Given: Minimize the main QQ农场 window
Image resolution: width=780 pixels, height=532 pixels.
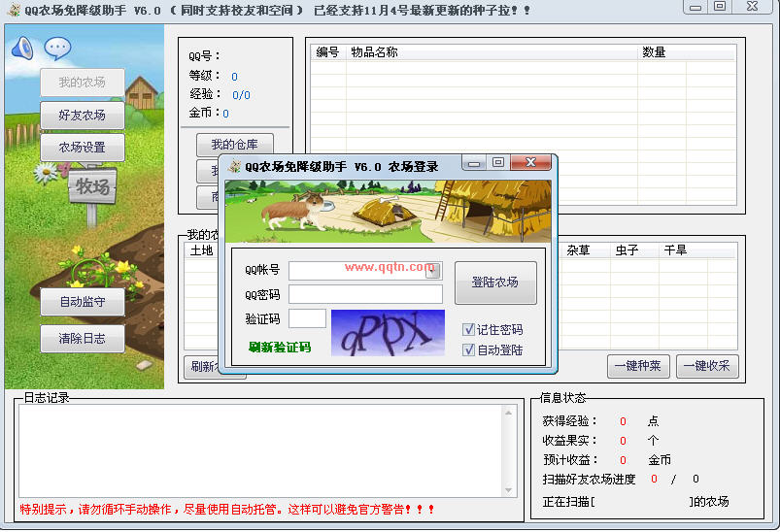Looking at the screenshot, I should pyautogui.click(x=695, y=7).
